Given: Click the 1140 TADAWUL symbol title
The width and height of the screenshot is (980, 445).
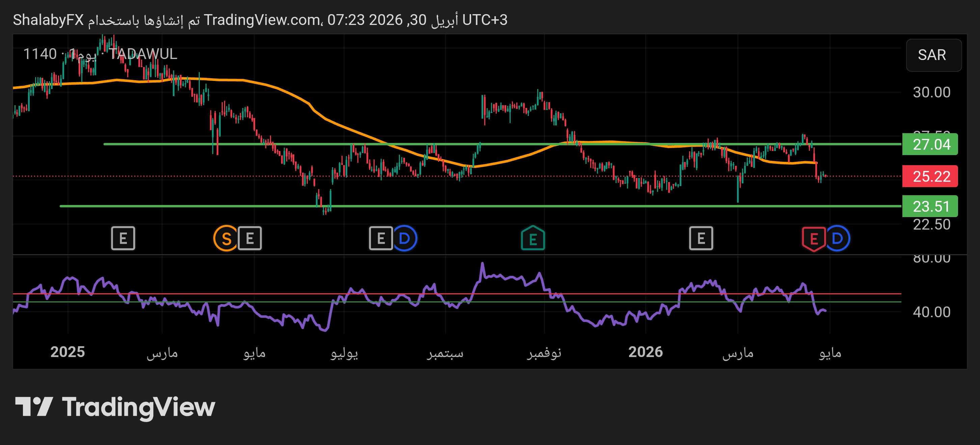Looking at the screenshot, I should [100, 54].
